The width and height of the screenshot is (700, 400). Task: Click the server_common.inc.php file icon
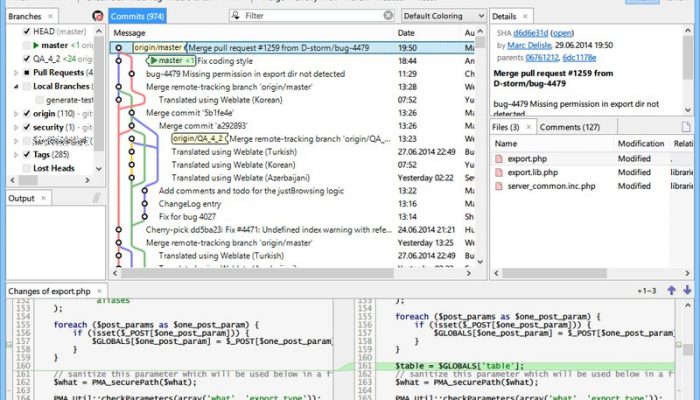pos(499,186)
